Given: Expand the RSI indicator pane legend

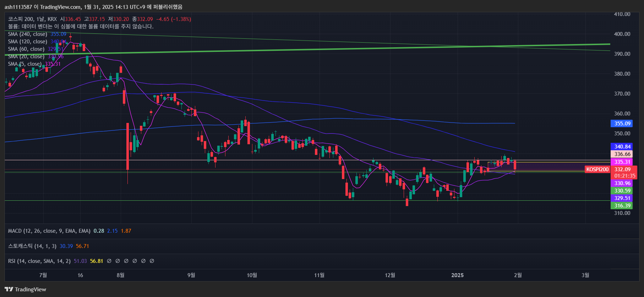Looking at the screenshot, I should [39, 261].
